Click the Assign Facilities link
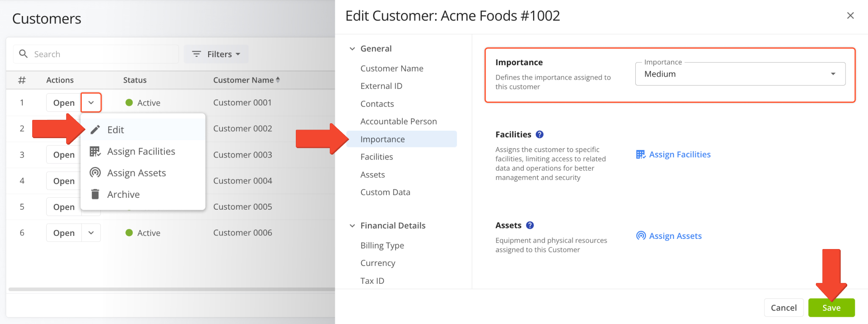This screenshot has width=868, height=324. pos(673,155)
